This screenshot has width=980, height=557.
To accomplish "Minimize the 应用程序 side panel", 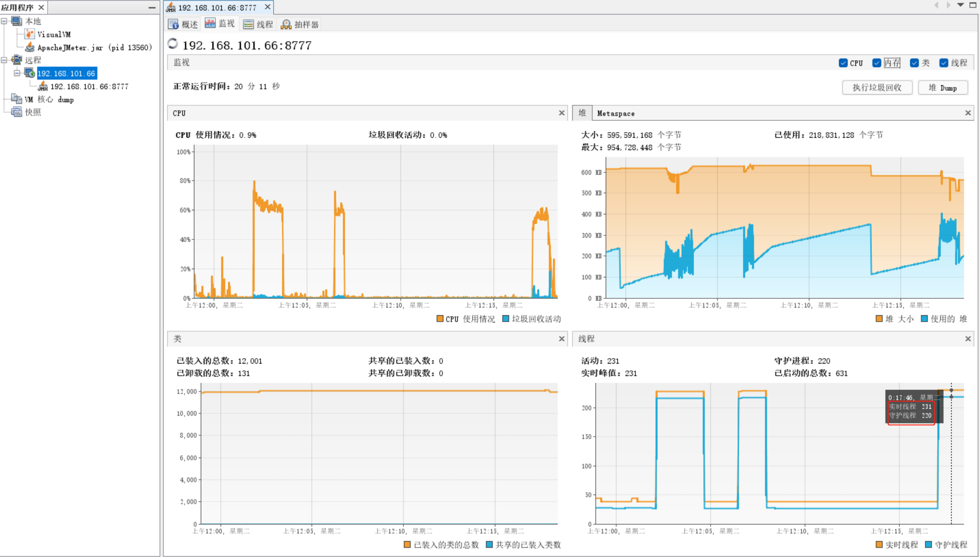I will (x=152, y=7).
